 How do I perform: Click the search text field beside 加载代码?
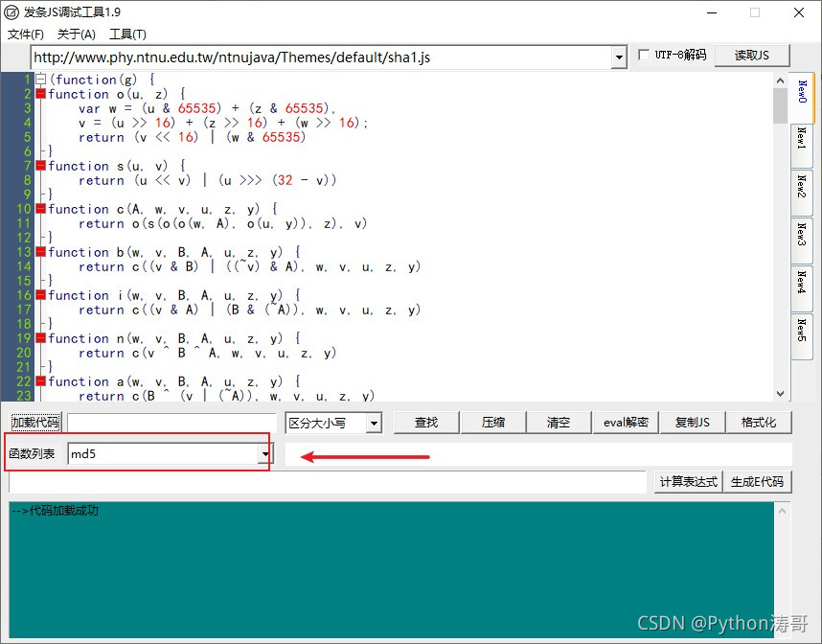171,423
